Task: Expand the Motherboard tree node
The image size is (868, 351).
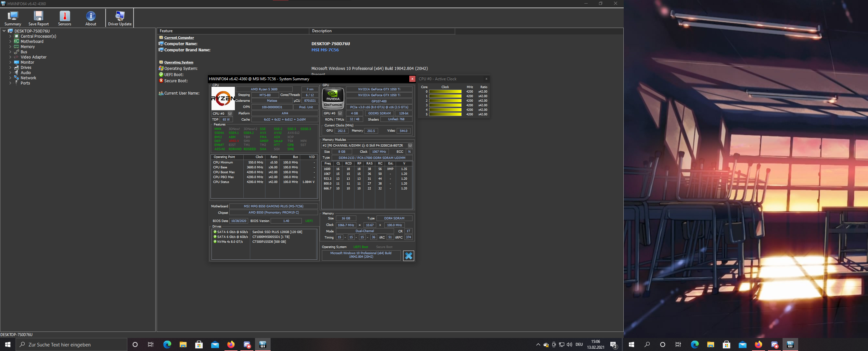Action: tap(10, 42)
